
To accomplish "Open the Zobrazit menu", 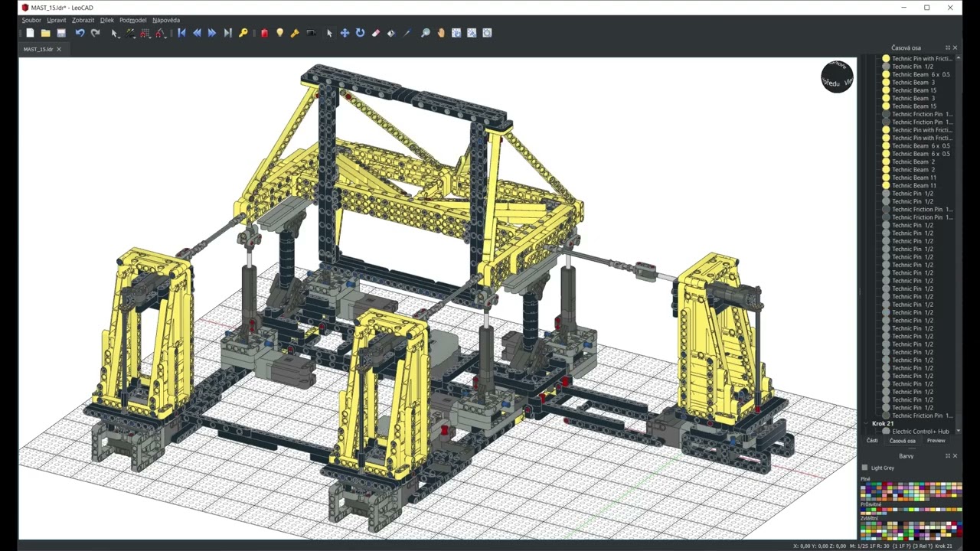I will coord(83,20).
